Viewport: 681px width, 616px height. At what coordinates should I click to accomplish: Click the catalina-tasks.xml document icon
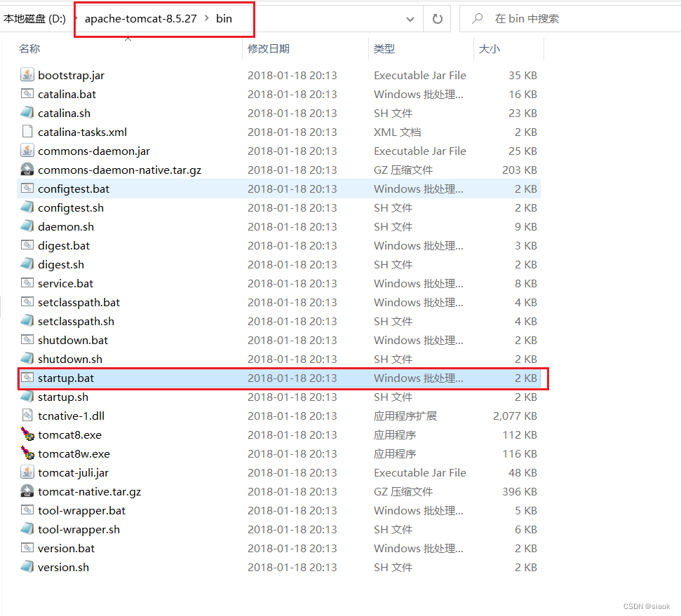click(x=27, y=132)
